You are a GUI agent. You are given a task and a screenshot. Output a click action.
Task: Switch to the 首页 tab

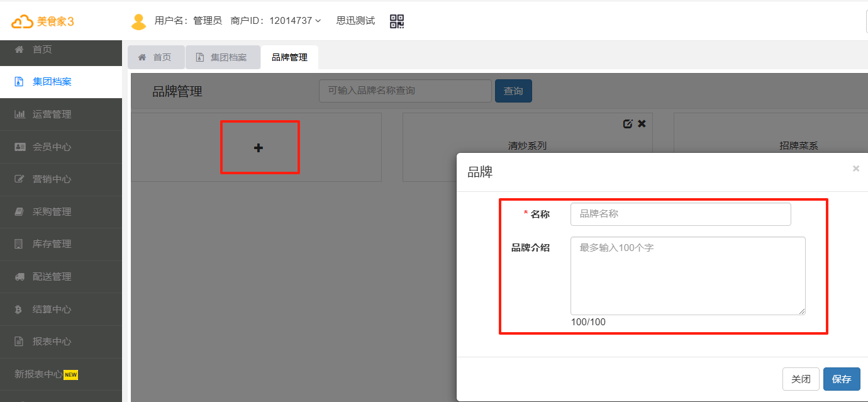156,57
